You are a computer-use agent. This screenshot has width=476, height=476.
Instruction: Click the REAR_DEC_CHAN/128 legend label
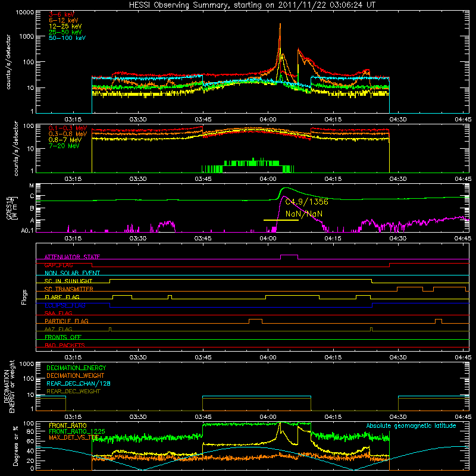[x=79, y=384]
